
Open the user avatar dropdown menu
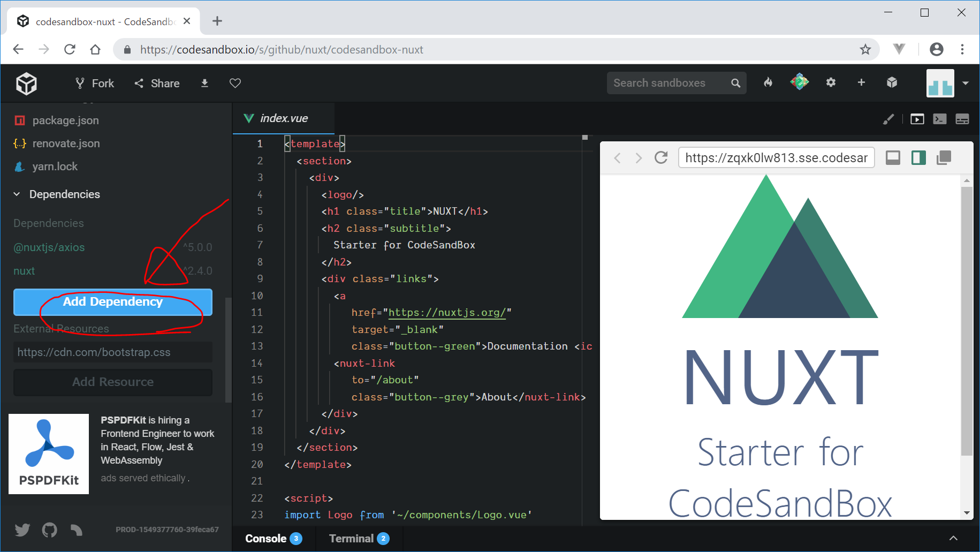click(x=965, y=83)
